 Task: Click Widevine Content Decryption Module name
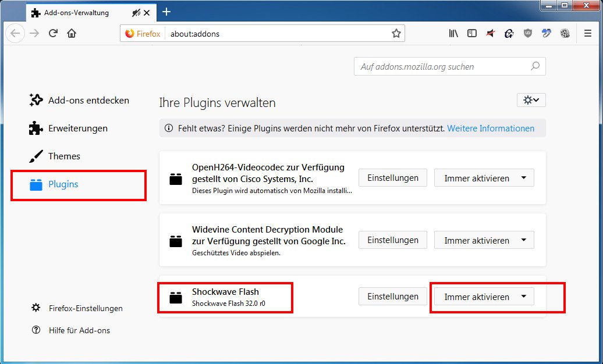[x=268, y=235]
